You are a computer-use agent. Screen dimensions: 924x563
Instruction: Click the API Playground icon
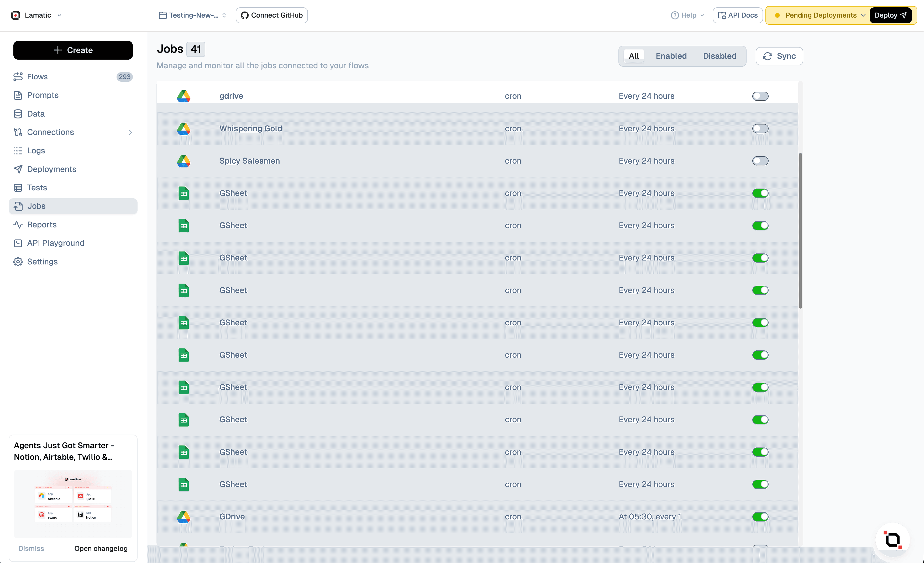click(x=18, y=243)
